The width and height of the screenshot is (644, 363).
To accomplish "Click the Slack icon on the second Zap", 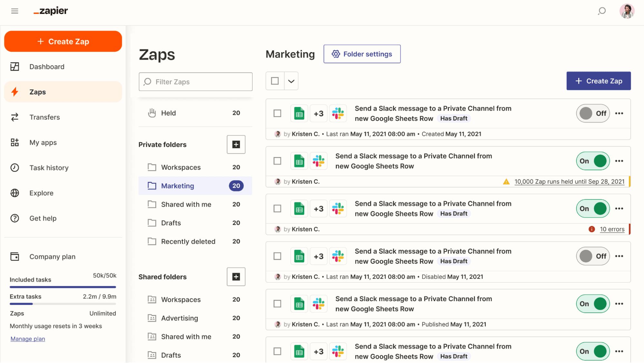I will [318, 161].
